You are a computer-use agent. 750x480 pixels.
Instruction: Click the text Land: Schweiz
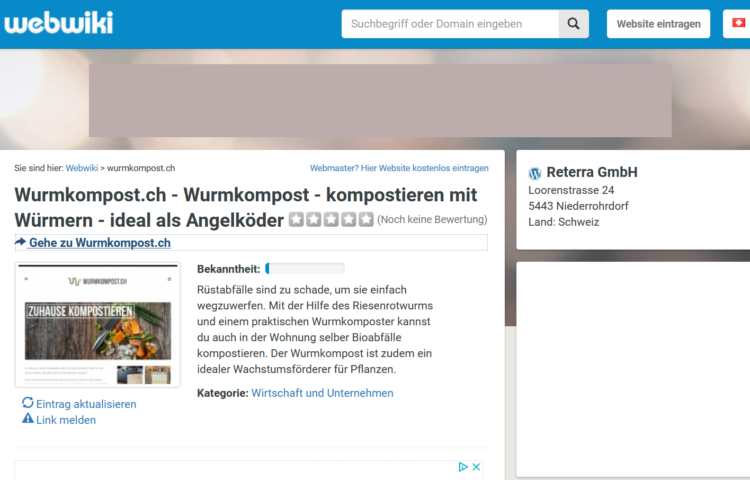563,222
